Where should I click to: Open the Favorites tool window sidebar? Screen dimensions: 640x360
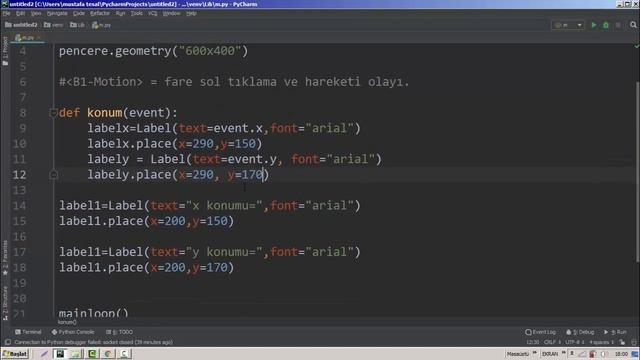(5, 258)
